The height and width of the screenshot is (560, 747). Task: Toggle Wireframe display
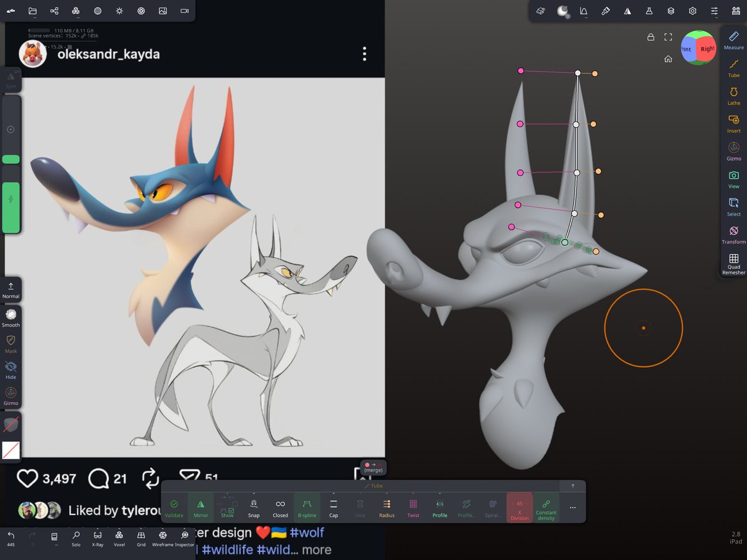[x=162, y=538]
